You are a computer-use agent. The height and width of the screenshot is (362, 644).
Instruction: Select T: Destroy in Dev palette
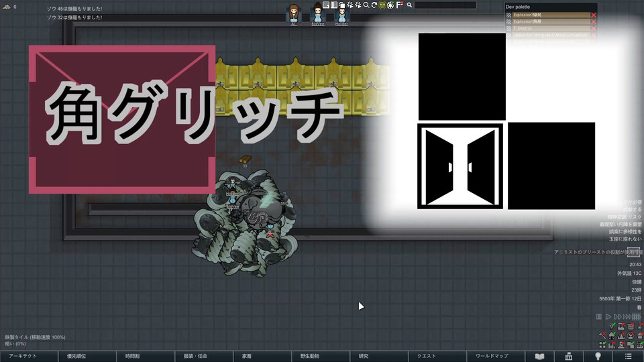point(551,28)
